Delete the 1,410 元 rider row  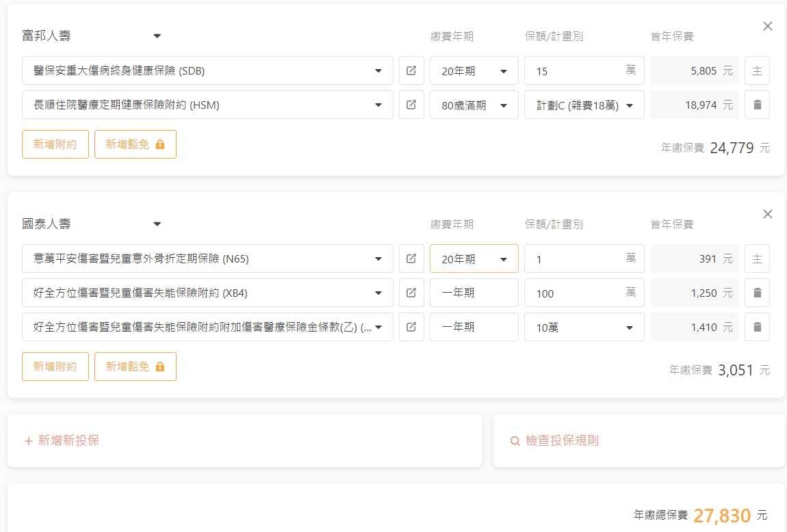[757, 327]
